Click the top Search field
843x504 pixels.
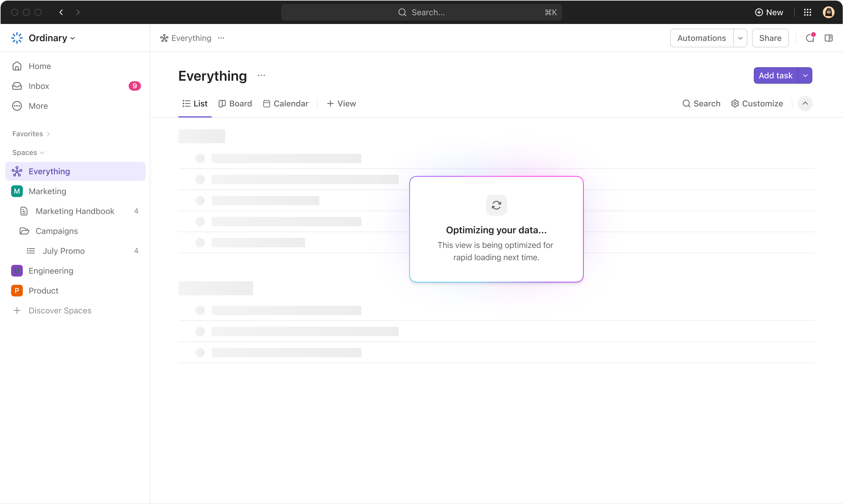click(421, 13)
